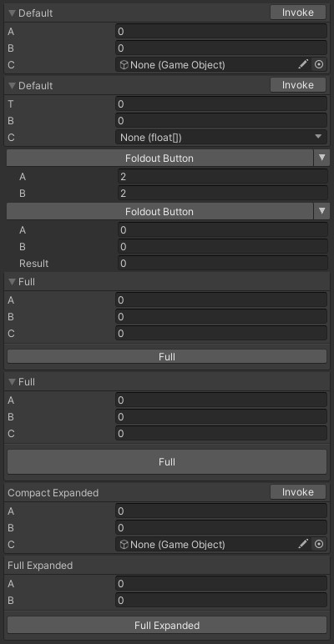Toggle arrow beside second Foldout Button
The image size is (334, 644).
click(322, 211)
